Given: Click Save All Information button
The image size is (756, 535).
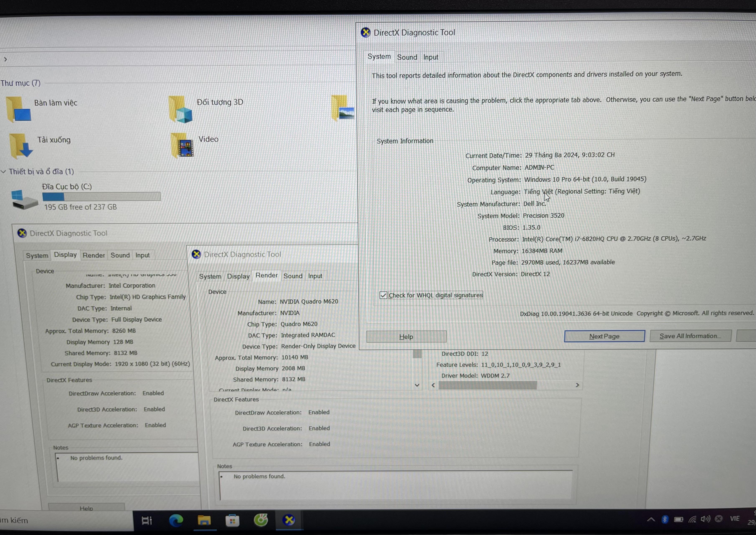Looking at the screenshot, I should (x=690, y=336).
